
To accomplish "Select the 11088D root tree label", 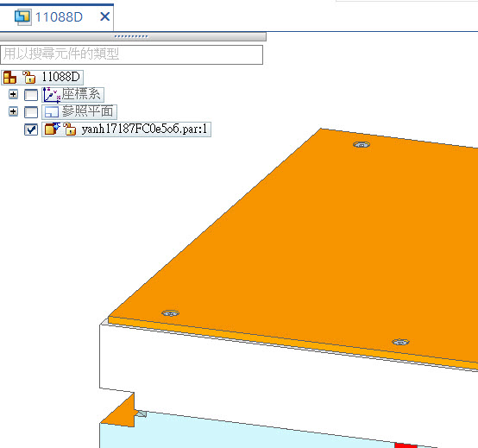I will (x=61, y=77).
